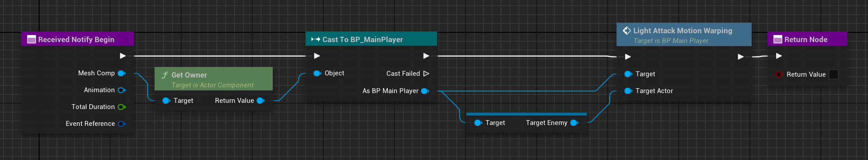
Task: Click Light Attack Motion Warping execution input pin
Action: [x=628, y=57]
